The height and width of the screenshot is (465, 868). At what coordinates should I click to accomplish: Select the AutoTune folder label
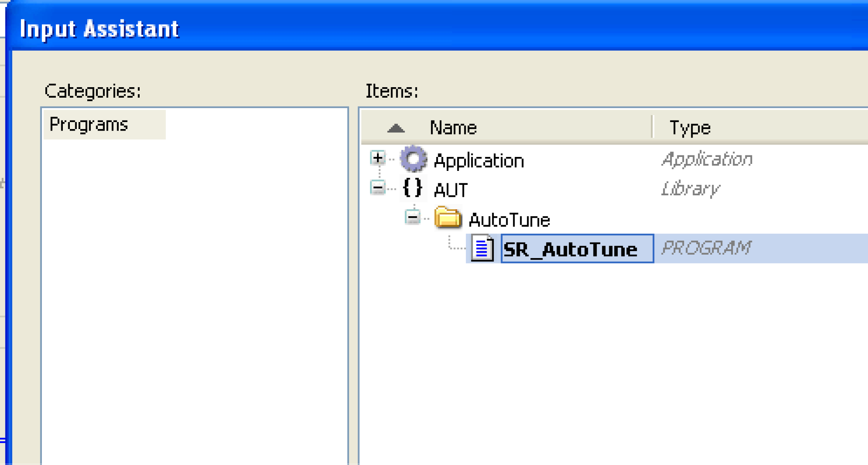(509, 220)
